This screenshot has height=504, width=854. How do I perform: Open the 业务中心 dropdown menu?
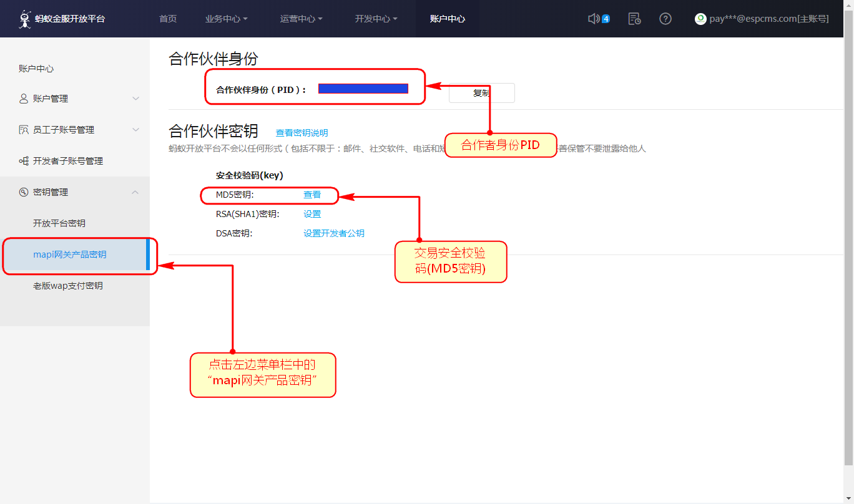tap(226, 19)
